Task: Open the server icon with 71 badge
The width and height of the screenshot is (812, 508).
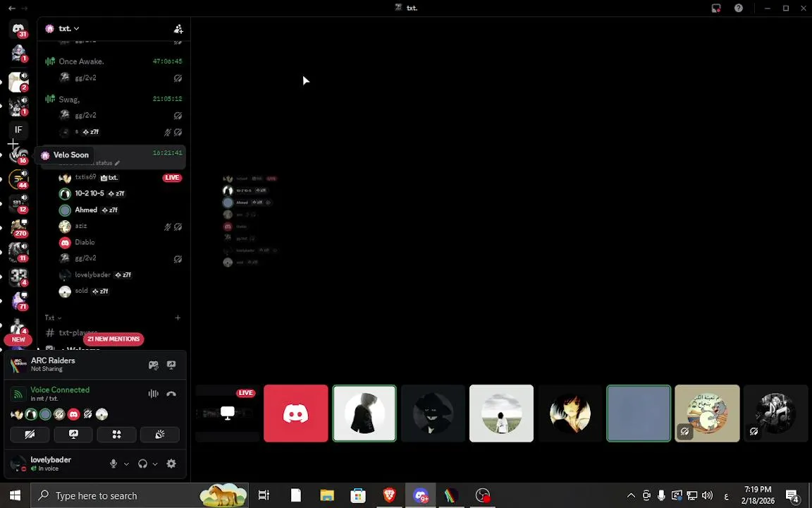Action: tap(18, 301)
